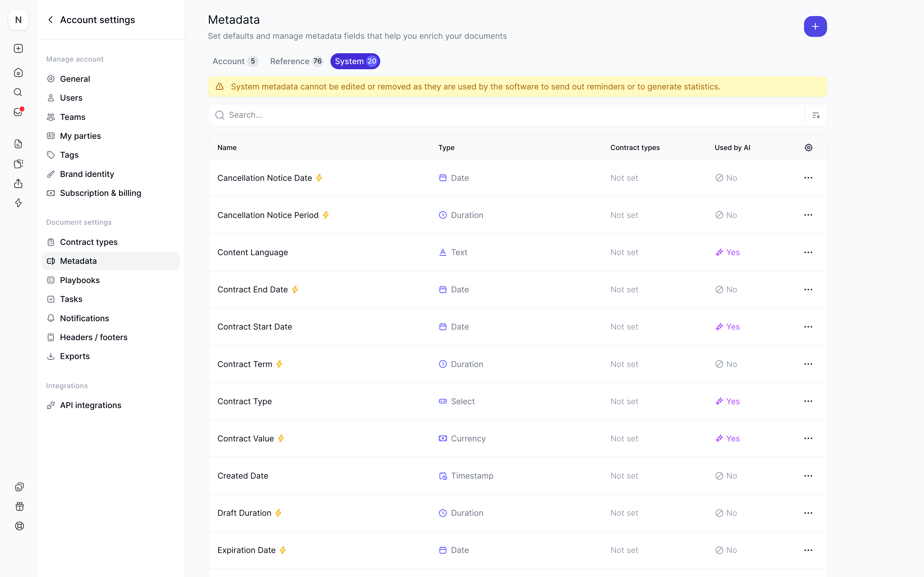
Task: Click the help lifebuoy icon at bottom left
Action: click(x=19, y=526)
